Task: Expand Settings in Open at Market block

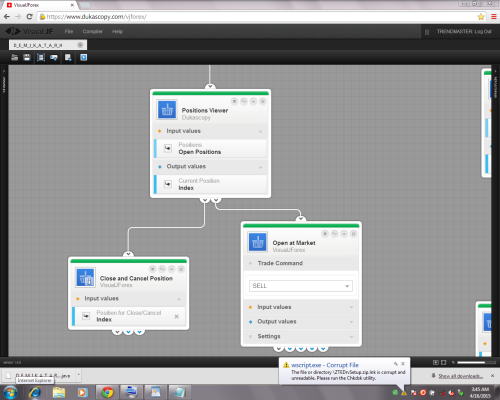Action: pos(351,337)
